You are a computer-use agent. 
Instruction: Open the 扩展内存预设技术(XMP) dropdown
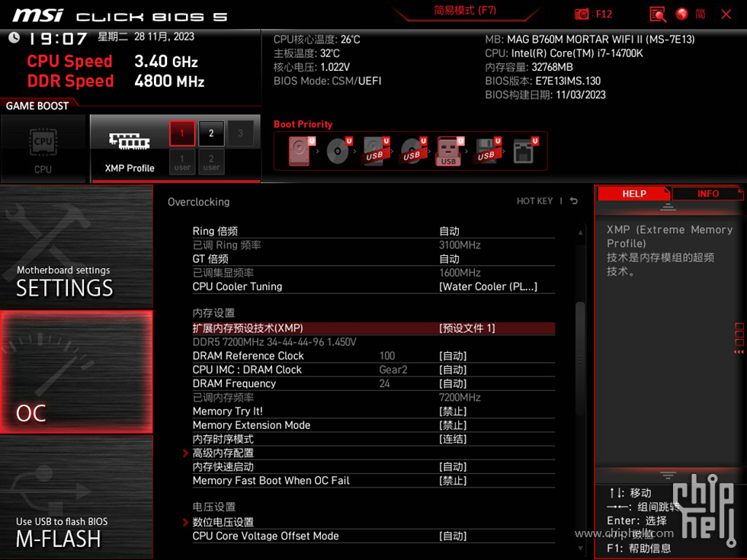tap(373, 328)
